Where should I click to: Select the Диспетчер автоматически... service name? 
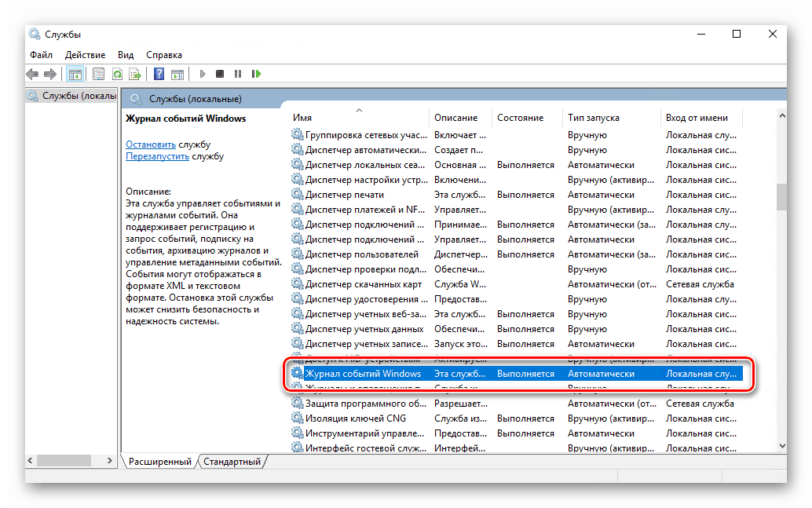click(x=366, y=150)
